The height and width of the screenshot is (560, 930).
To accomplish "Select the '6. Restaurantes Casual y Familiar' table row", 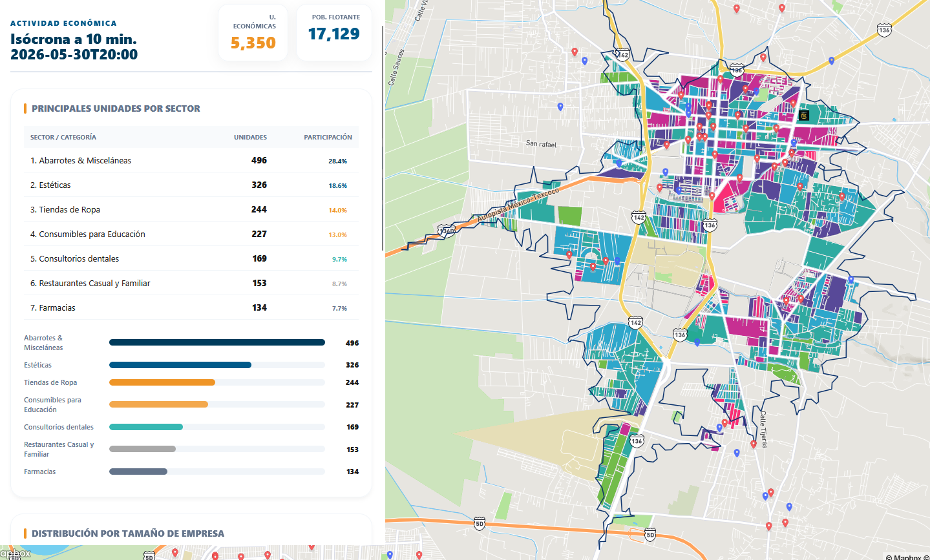I will pos(191,284).
